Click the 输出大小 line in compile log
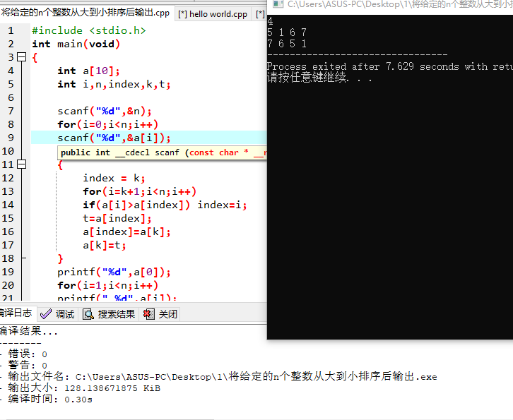Viewport: 513px width, 420px height. [x=84, y=388]
